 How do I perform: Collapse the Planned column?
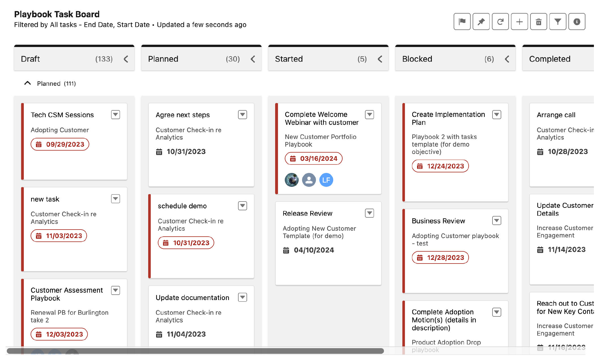tap(253, 59)
